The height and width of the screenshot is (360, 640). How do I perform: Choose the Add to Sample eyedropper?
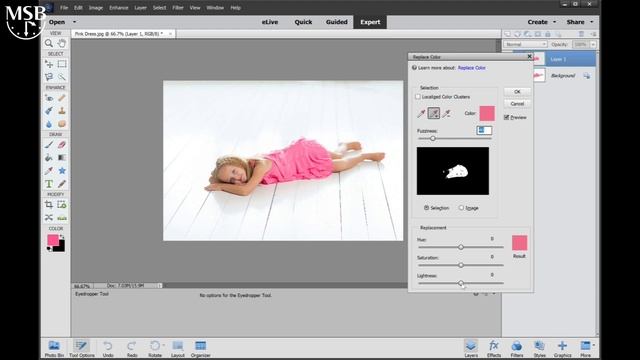point(434,113)
